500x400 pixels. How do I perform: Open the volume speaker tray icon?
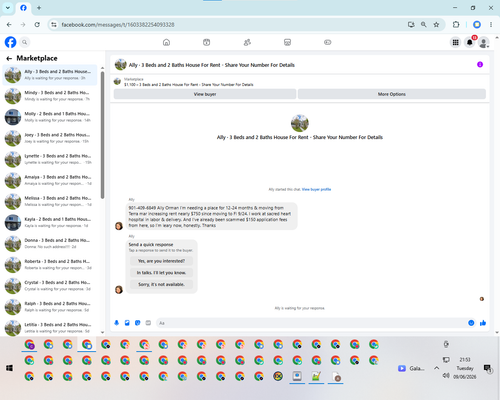446,376
